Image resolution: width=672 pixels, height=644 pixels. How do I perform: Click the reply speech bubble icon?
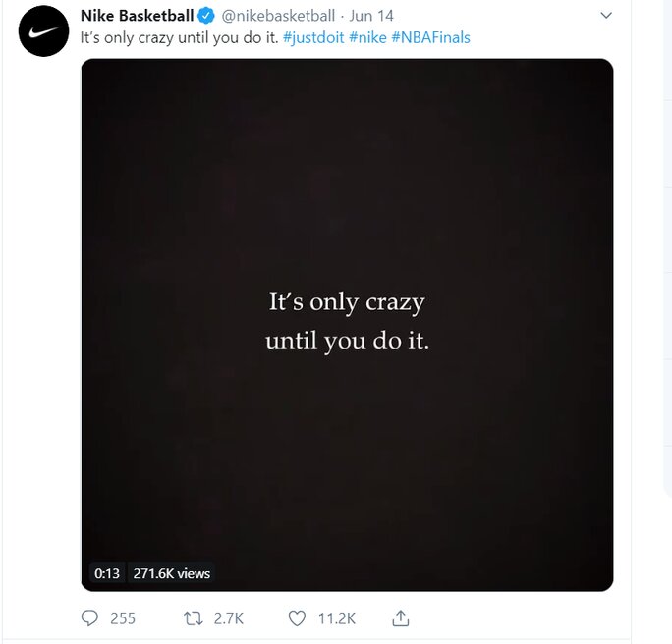coord(90,618)
